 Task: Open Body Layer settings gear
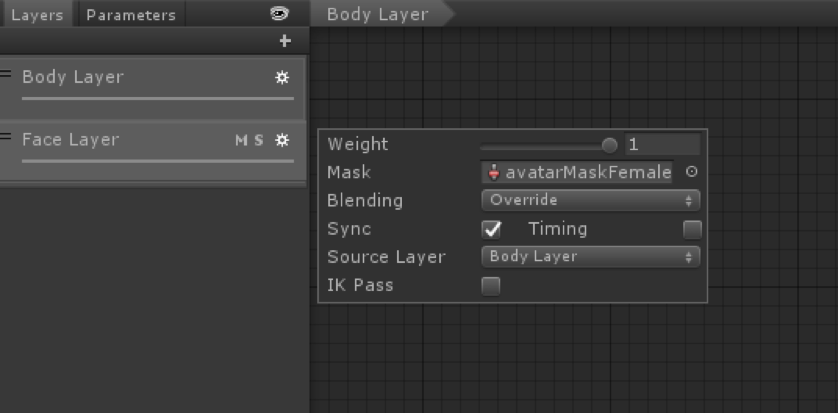[282, 78]
